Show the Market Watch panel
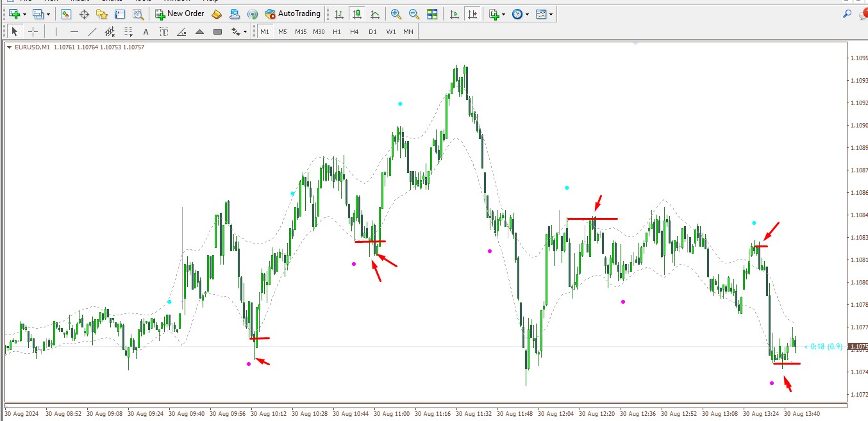This screenshot has width=868, height=421. [66, 13]
